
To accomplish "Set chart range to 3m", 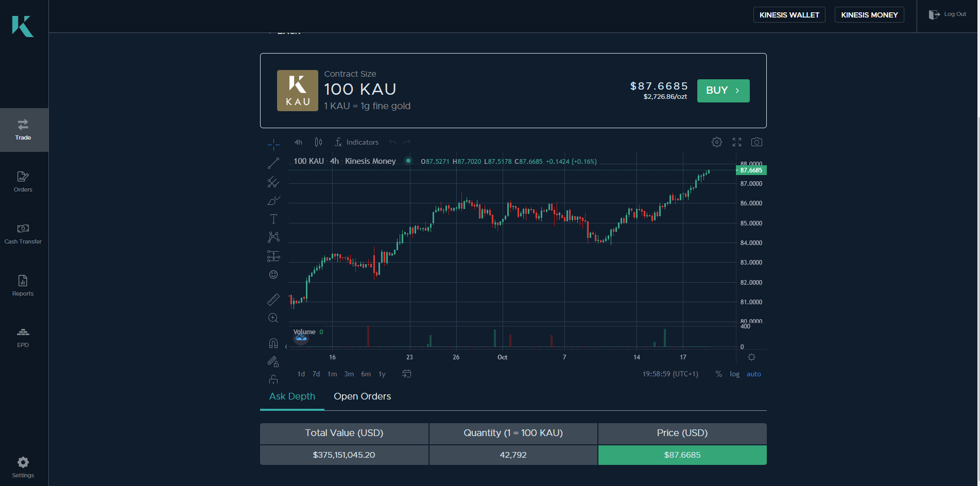I will [x=349, y=374].
